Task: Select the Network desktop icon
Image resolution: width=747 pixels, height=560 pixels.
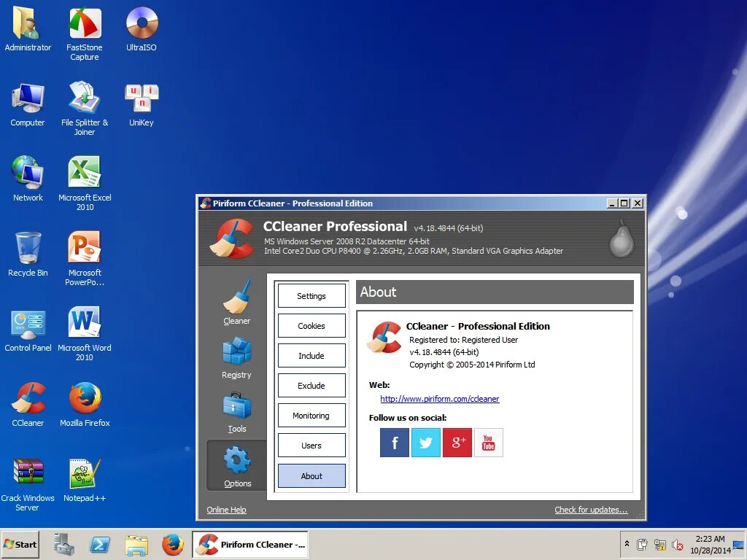Action: (28, 179)
